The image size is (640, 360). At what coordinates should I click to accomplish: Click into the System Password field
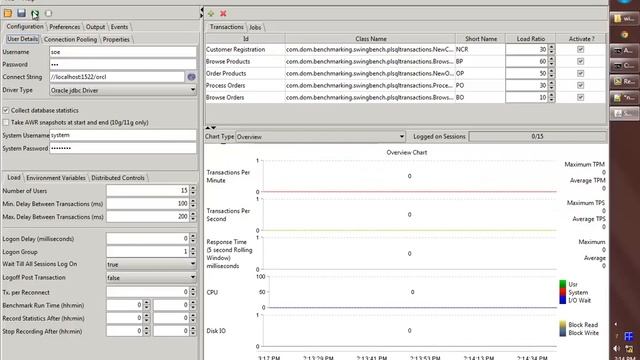123,148
